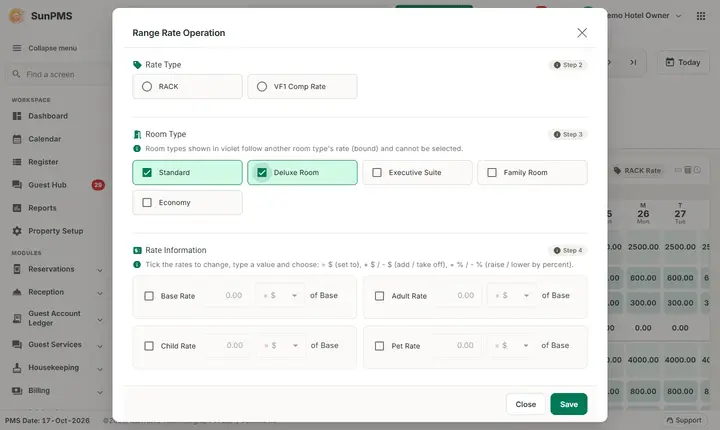The width and height of the screenshot is (720, 430).
Task: Expand the Guest Account Ledger module
Action: [x=100, y=319]
